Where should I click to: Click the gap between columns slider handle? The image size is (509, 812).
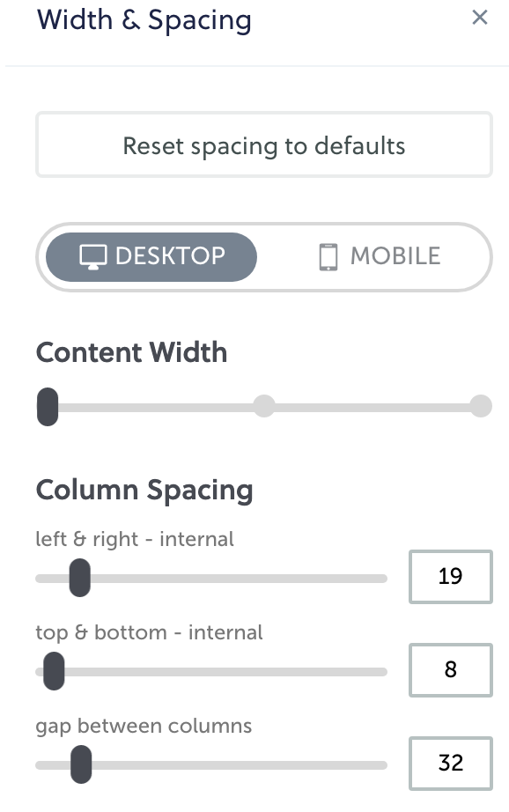pos(81,764)
